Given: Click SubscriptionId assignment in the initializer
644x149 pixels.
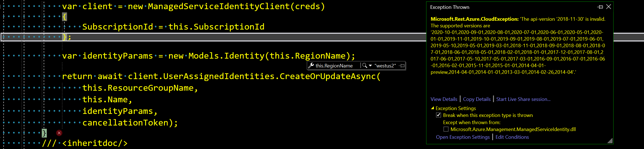Looking at the screenshot, I should [173, 27].
